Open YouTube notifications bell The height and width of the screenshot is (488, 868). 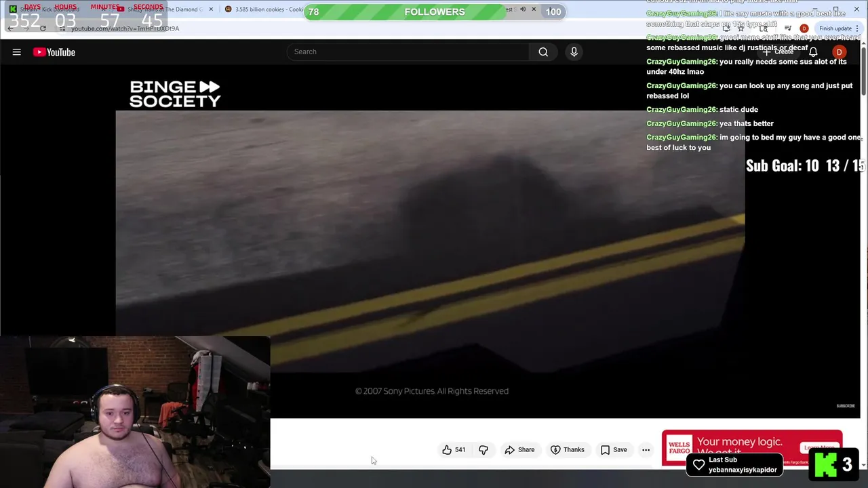[x=813, y=52]
